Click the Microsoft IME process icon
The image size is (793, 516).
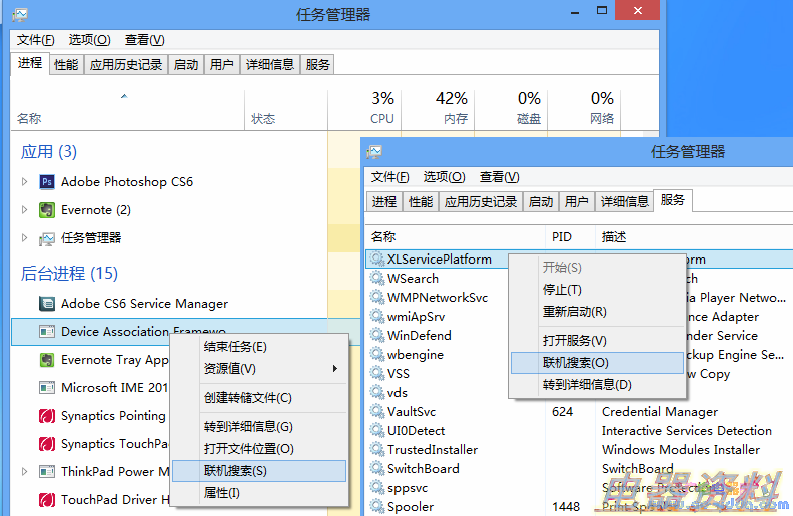tap(46, 388)
